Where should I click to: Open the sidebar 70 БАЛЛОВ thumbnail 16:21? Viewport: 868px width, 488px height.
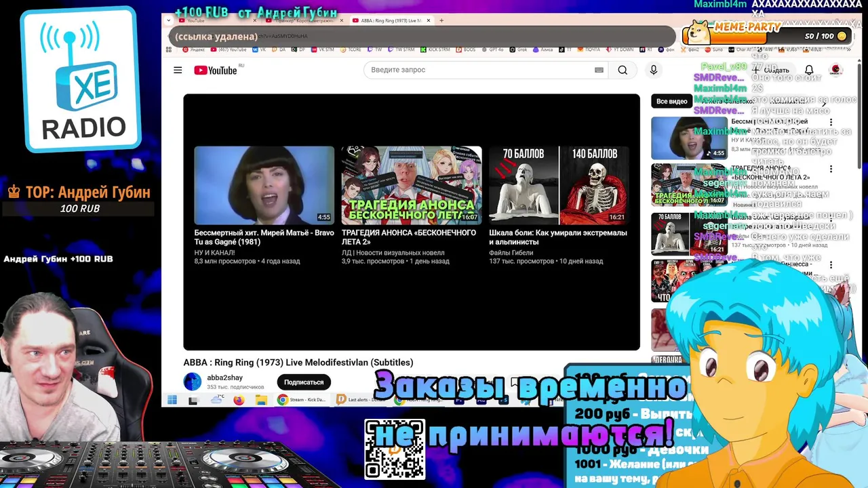pyautogui.click(x=689, y=234)
